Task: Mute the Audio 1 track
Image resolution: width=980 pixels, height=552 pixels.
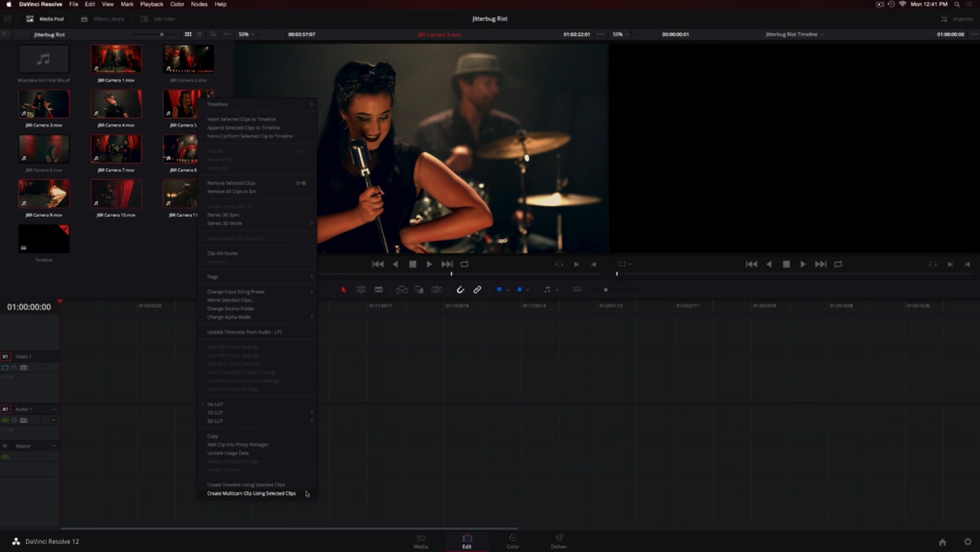Action: coord(6,420)
